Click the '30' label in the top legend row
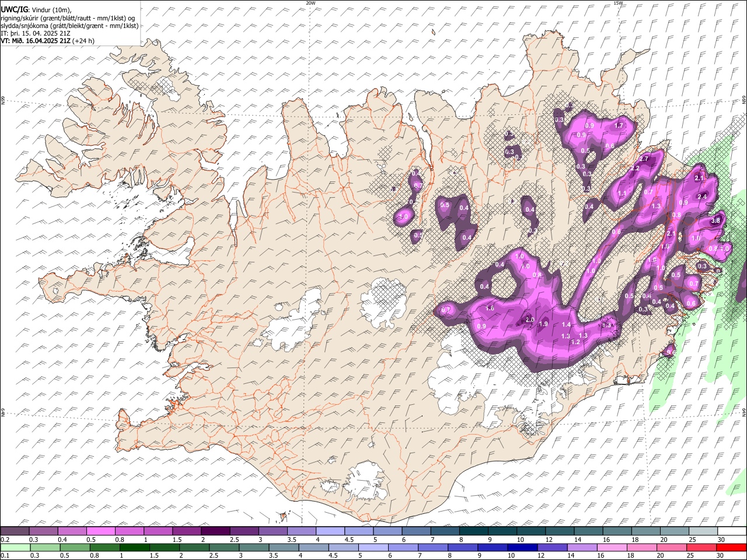 pyautogui.click(x=721, y=540)
